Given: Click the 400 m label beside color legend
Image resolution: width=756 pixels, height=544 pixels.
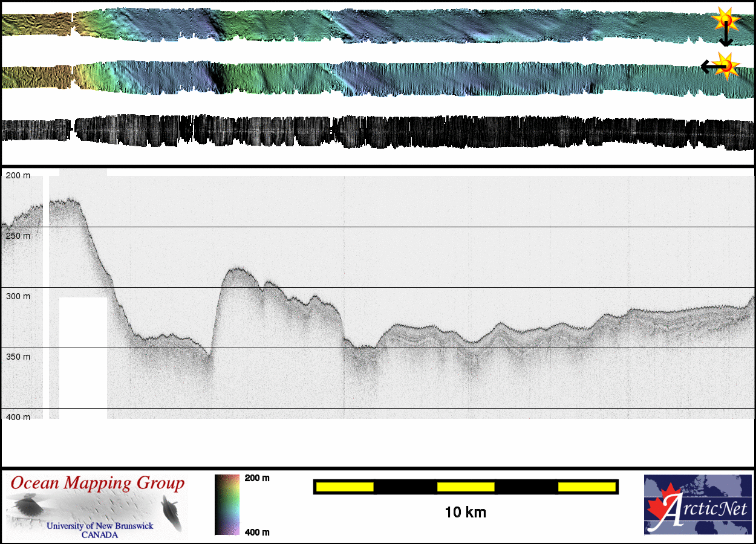Looking at the screenshot, I should (x=257, y=532).
